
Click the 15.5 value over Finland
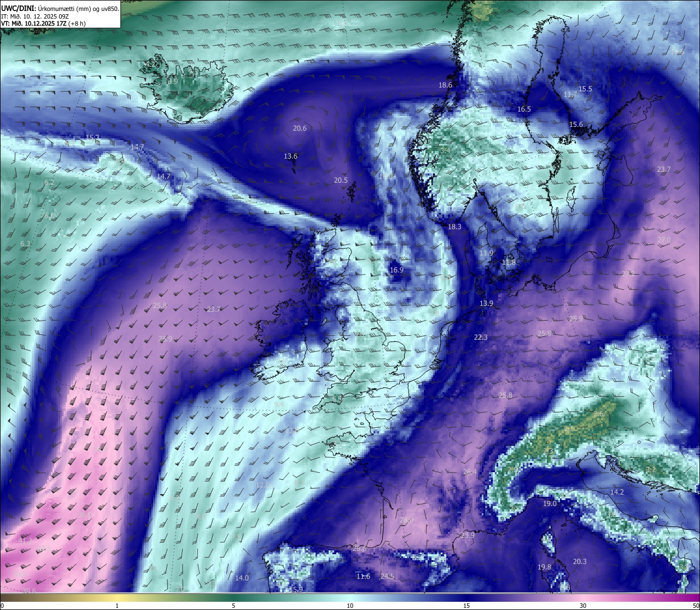(x=585, y=89)
